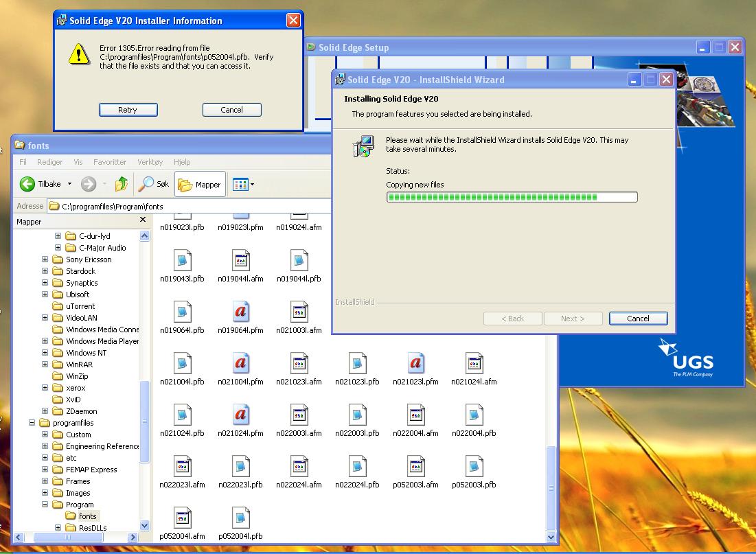Click the grey Forward arrow icon

coord(89,184)
